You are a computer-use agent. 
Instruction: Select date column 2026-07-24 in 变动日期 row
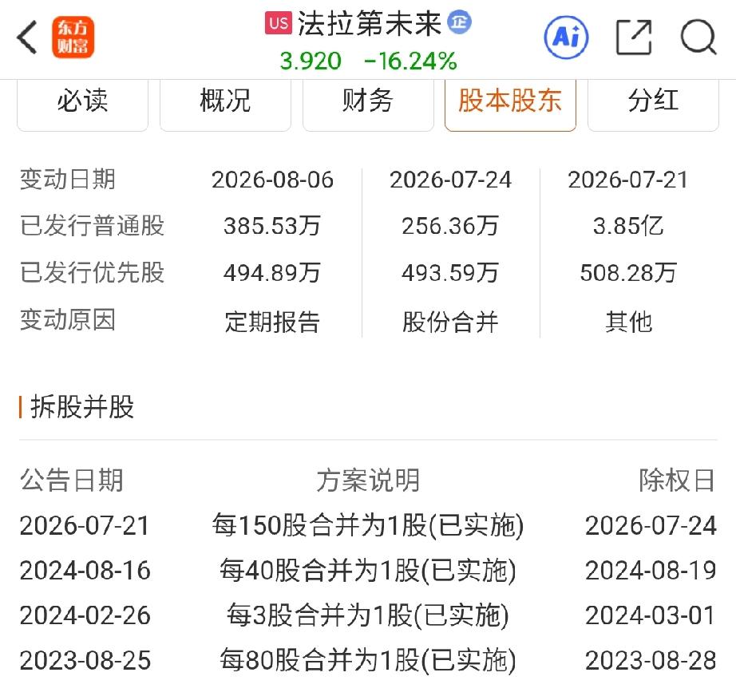[x=450, y=180]
